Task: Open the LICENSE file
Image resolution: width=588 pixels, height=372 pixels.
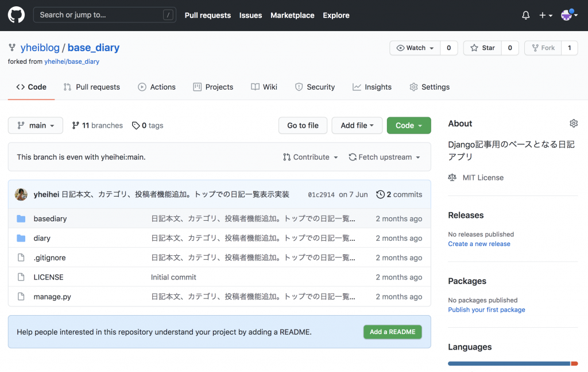Action: point(48,277)
